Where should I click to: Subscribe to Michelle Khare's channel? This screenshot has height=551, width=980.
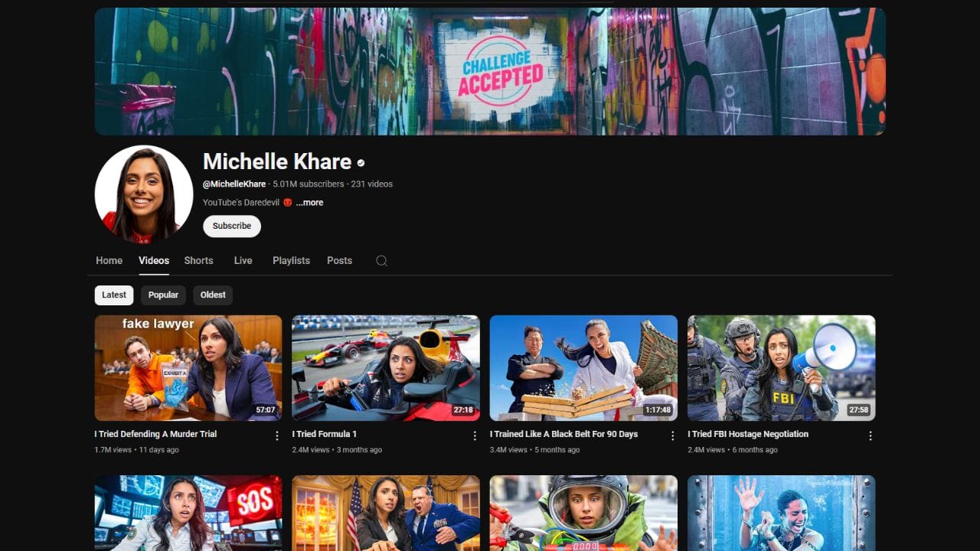click(x=232, y=227)
